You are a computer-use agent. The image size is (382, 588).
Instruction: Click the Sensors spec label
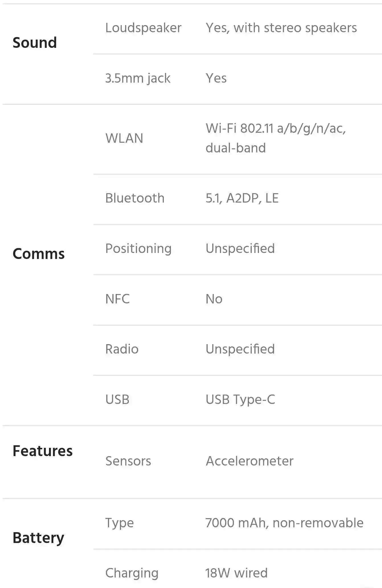point(128,461)
